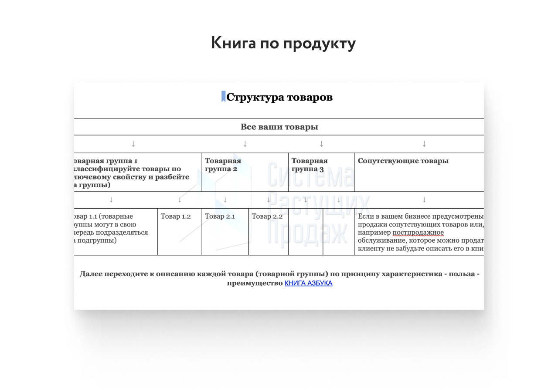Click the underlined word постпродажное

(x=418, y=233)
